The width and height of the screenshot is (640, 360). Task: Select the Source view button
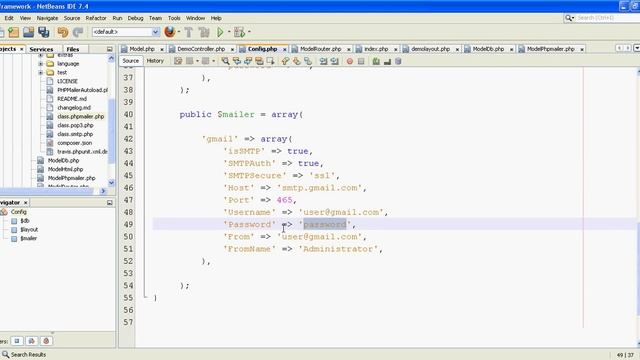pyautogui.click(x=131, y=61)
